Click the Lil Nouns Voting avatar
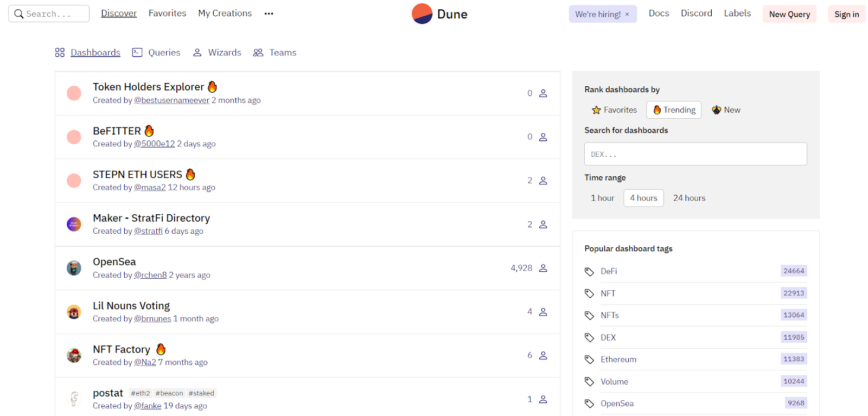The height and width of the screenshot is (416, 868). pyautogui.click(x=74, y=312)
